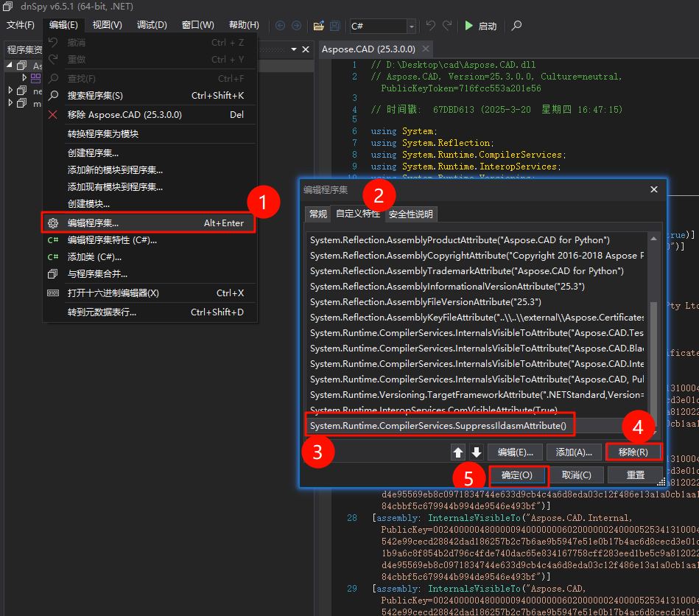Viewport: 699px width, 616px height.
Task: Select the AssemblyInformationalVersionAttribute("25.3") entry
Action: pos(476,287)
